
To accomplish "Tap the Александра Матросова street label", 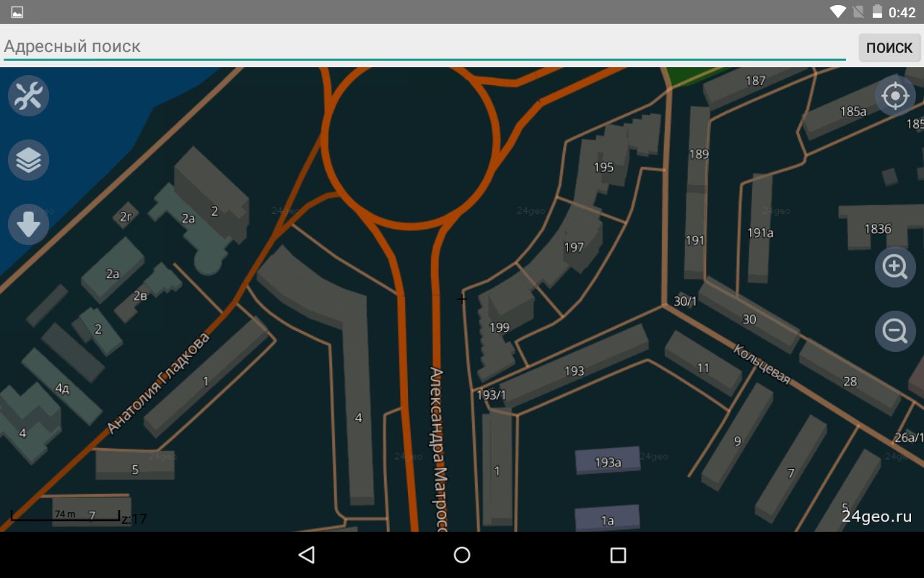I will pyautogui.click(x=439, y=449).
